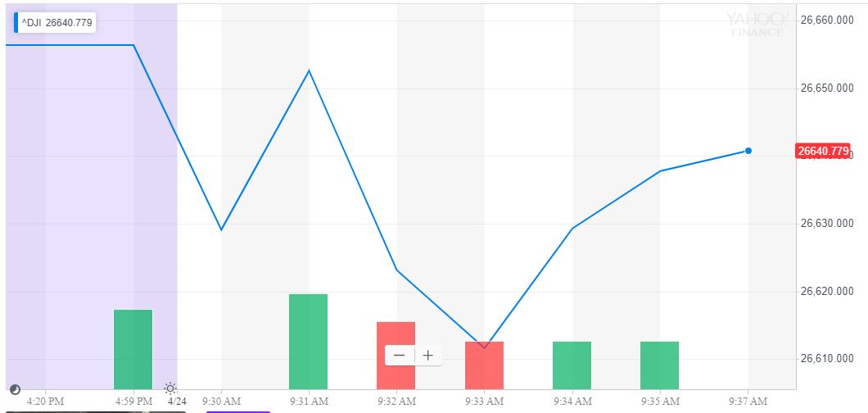Click the blue endpoint dot on the line
This screenshot has height=413, width=868.
pos(748,151)
